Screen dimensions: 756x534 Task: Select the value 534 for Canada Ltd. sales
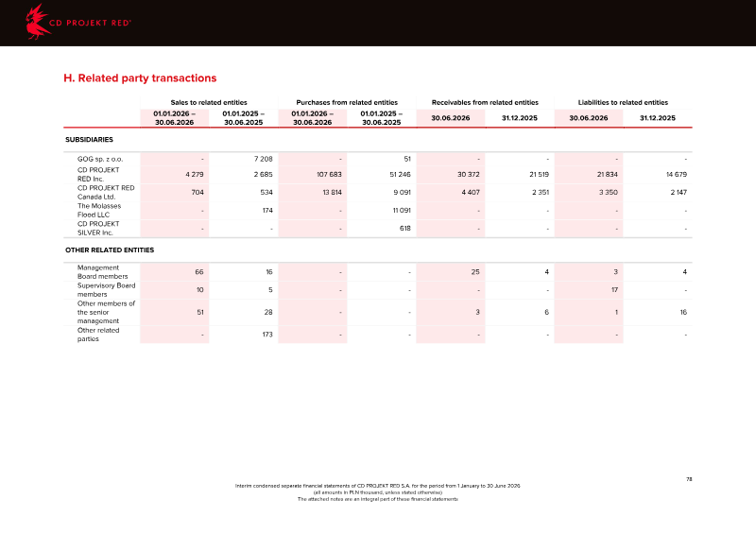click(x=266, y=192)
